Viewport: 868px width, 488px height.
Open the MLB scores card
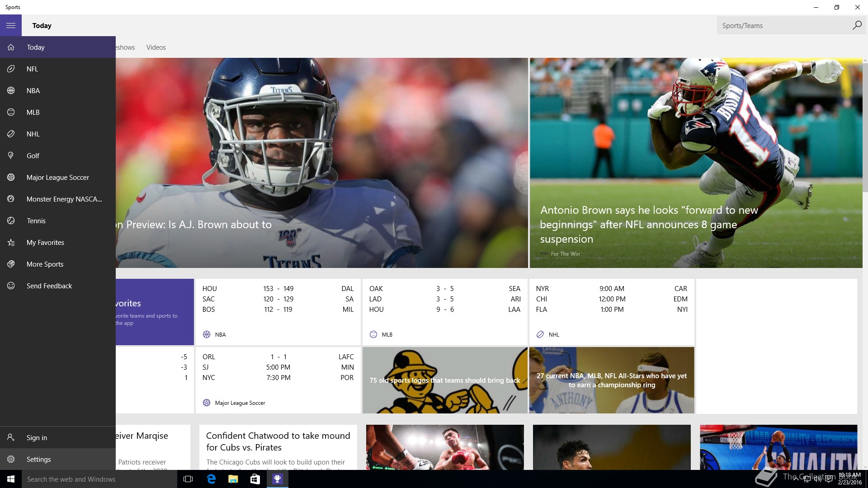pos(445,312)
